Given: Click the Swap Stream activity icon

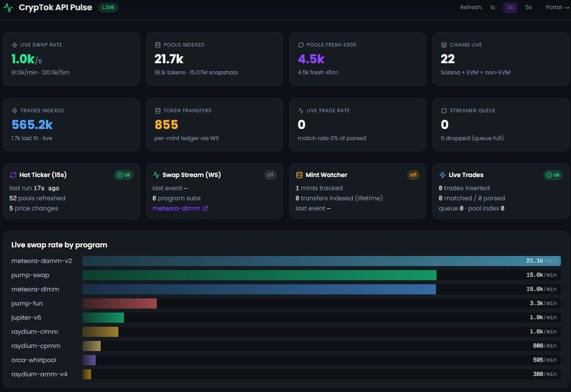Looking at the screenshot, I should tap(156, 175).
